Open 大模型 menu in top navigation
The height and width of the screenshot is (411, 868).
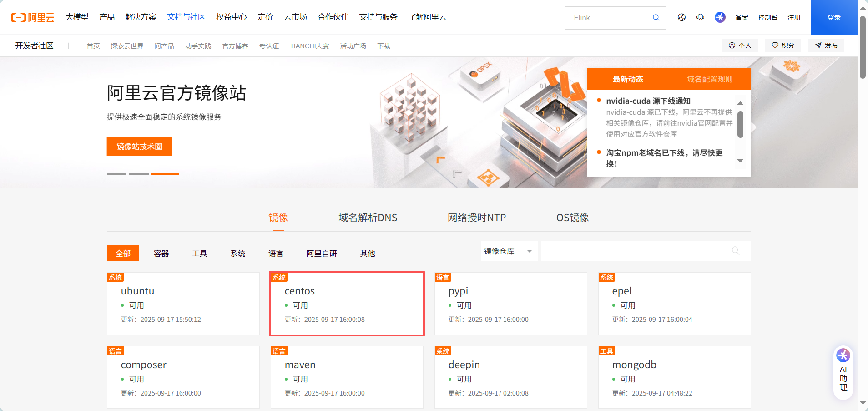(76, 17)
